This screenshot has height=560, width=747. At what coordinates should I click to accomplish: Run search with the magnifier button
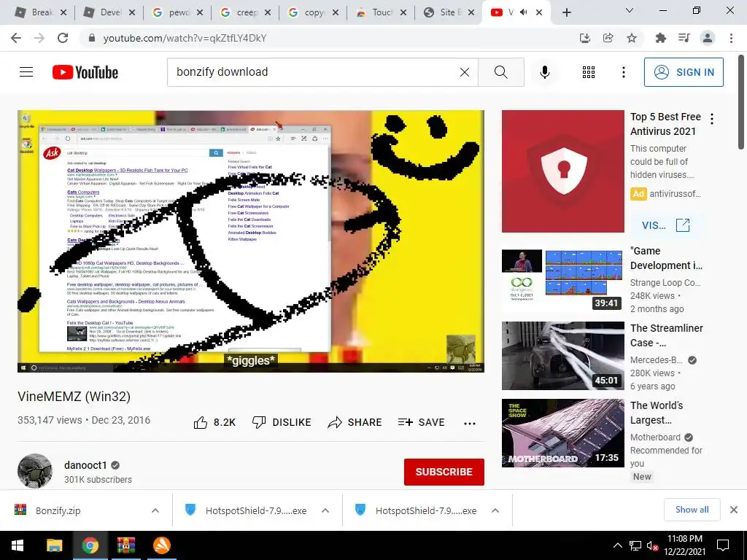(x=500, y=72)
